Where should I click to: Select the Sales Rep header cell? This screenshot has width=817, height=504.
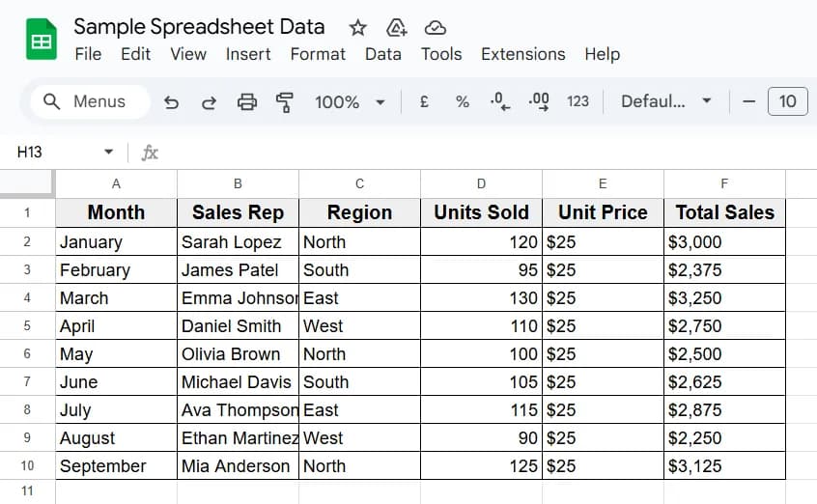tap(238, 212)
